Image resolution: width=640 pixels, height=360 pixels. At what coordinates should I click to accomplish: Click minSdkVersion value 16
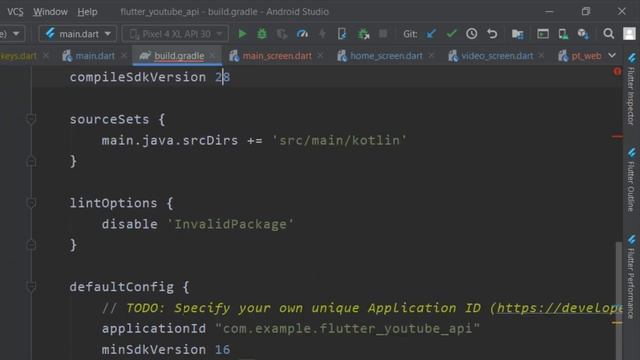coord(222,350)
